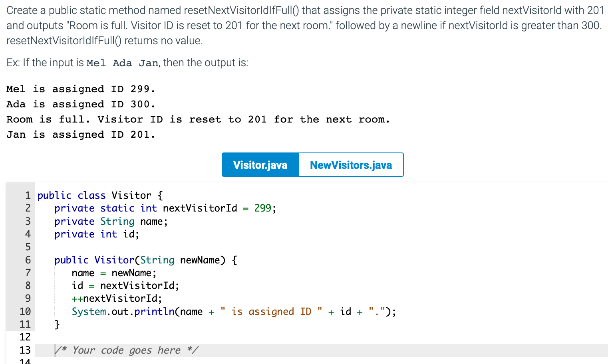The image size is (608, 364).
Task: Click the highlighted value 299 on line 2
Action: coord(263,208)
